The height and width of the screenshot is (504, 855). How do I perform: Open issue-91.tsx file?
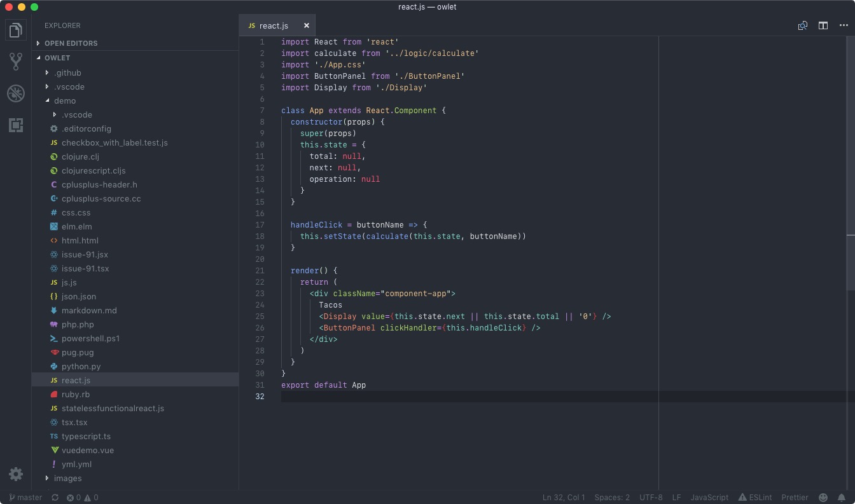tap(135, 268)
